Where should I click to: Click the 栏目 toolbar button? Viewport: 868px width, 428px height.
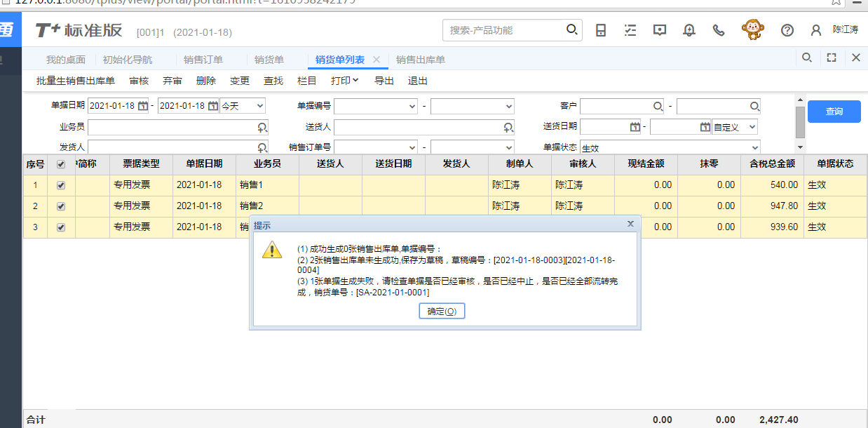click(x=307, y=81)
